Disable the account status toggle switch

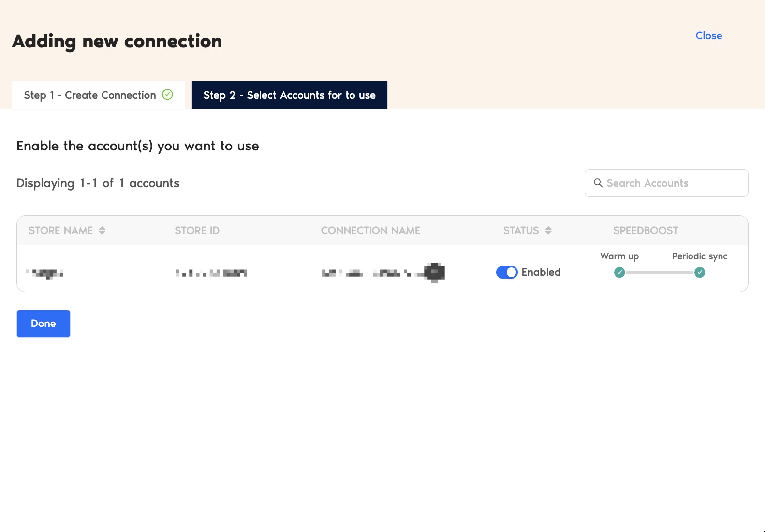506,273
